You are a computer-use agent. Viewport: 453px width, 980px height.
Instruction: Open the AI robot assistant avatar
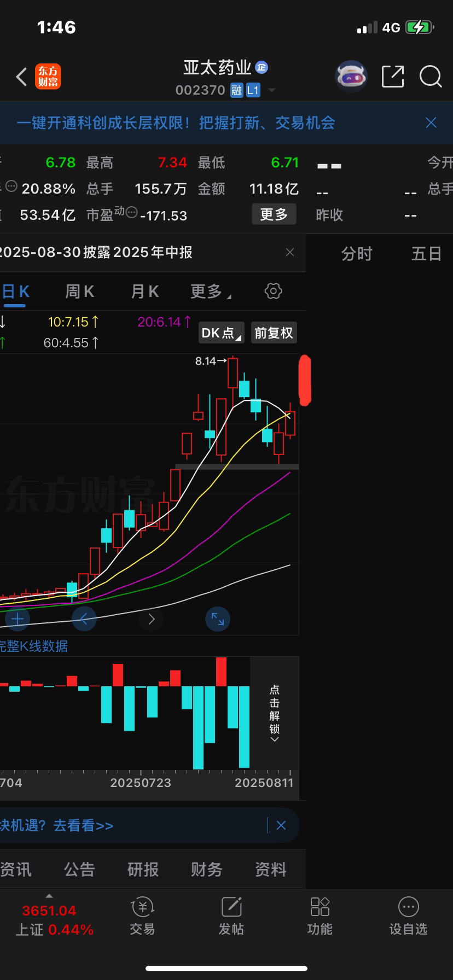click(x=351, y=77)
